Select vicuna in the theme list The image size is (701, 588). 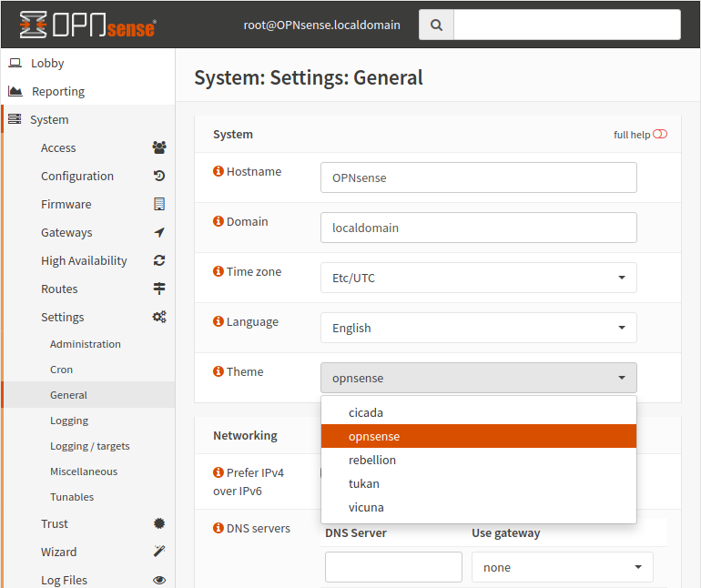point(366,507)
